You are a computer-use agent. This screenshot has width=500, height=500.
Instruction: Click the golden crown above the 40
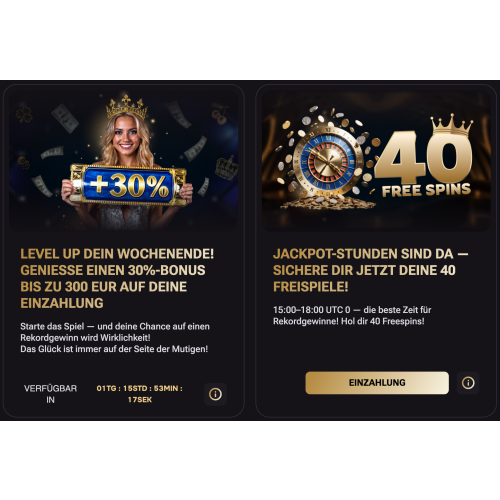[451, 124]
